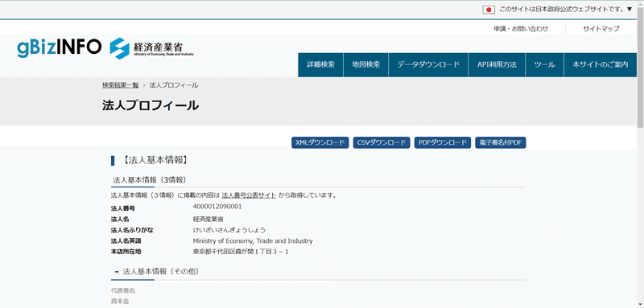
Task: Expand the government official website notice arrow
Action: (630, 9)
